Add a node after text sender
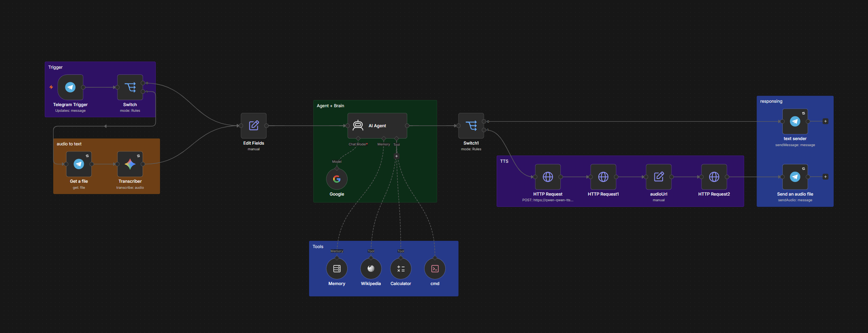The width and height of the screenshot is (868, 333). pyautogui.click(x=825, y=122)
